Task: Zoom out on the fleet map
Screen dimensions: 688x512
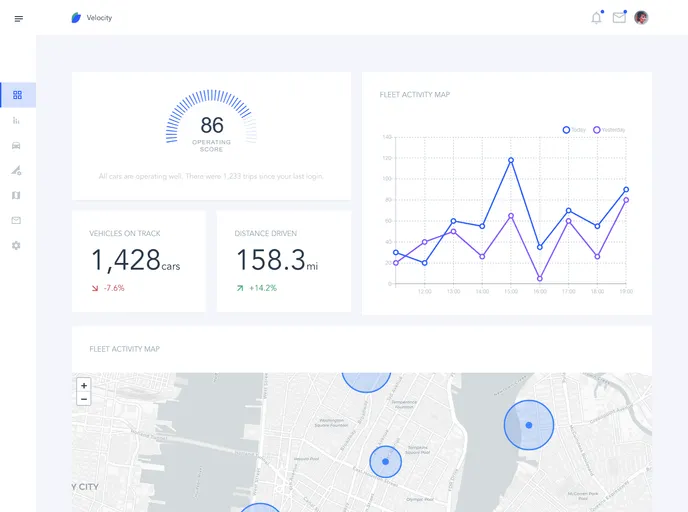Action: coord(84,399)
